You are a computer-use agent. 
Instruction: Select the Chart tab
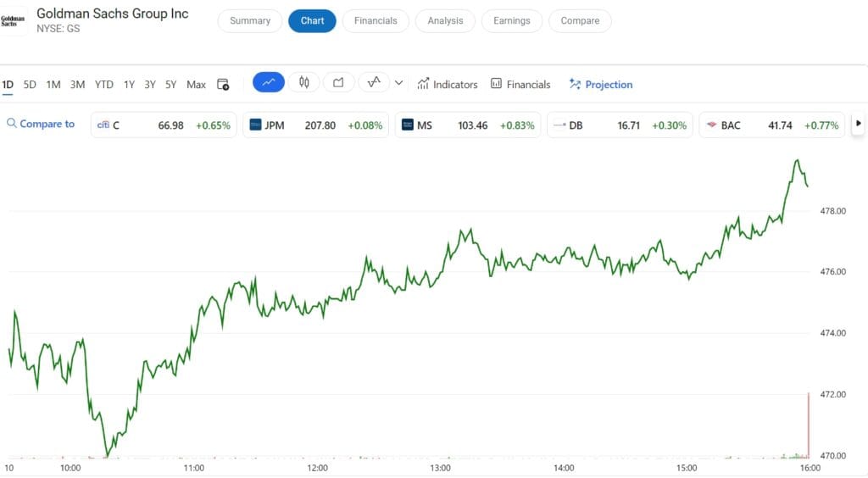(x=312, y=21)
